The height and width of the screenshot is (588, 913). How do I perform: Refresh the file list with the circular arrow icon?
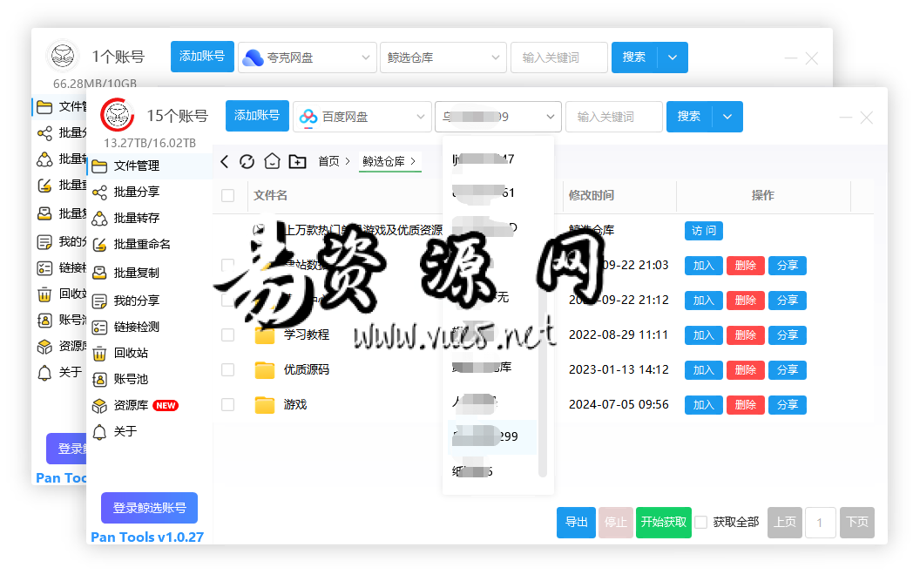(247, 162)
